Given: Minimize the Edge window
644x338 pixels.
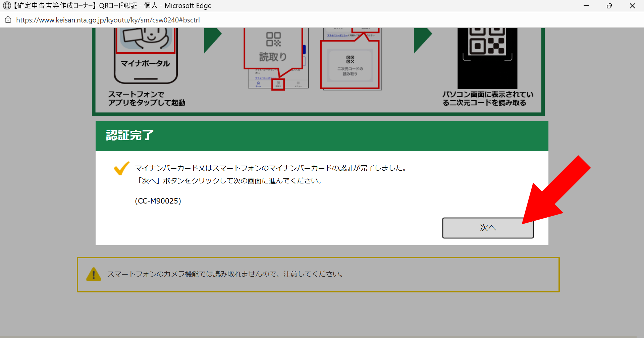Looking at the screenshot, I should [586, 6].
